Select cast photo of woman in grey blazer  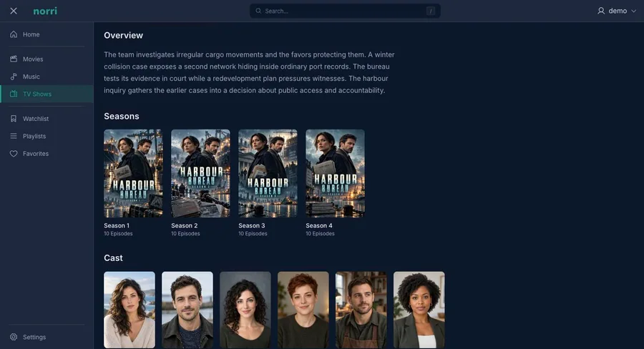point(419,310)
